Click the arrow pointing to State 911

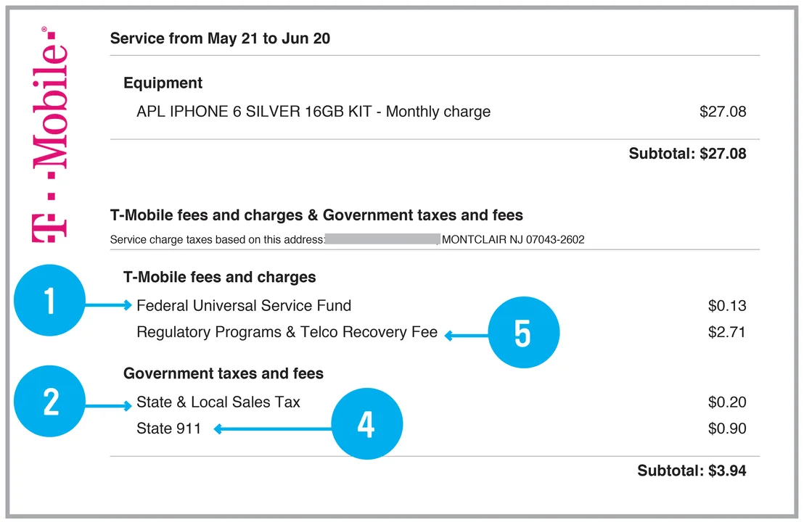pyautogui.click(x=272, y=429)
